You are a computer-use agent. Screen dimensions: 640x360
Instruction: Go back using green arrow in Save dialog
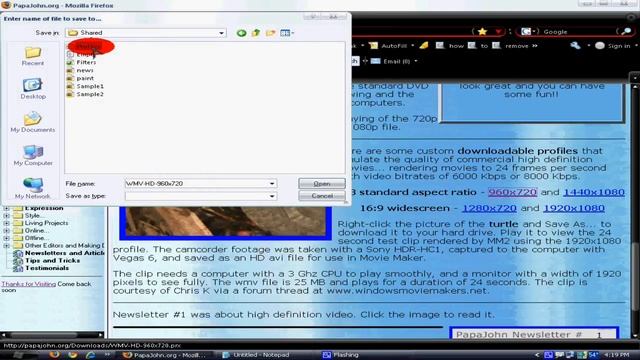coord(242,33)
